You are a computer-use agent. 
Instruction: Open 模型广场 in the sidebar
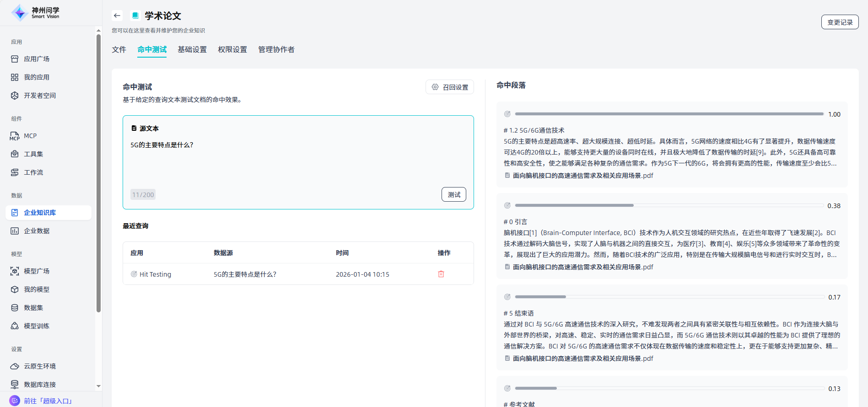pos(37,271)
